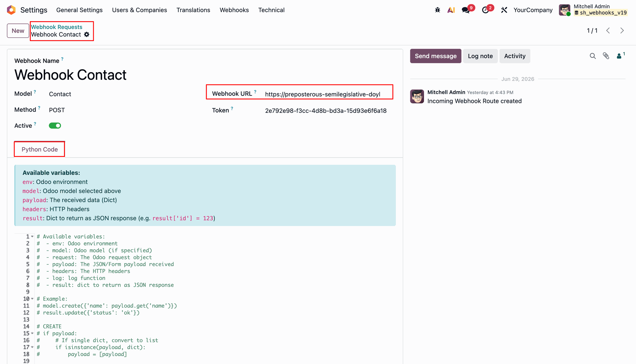636x364 pixels.
Task: Select the Python Code tab
Action: click(40, 149)
